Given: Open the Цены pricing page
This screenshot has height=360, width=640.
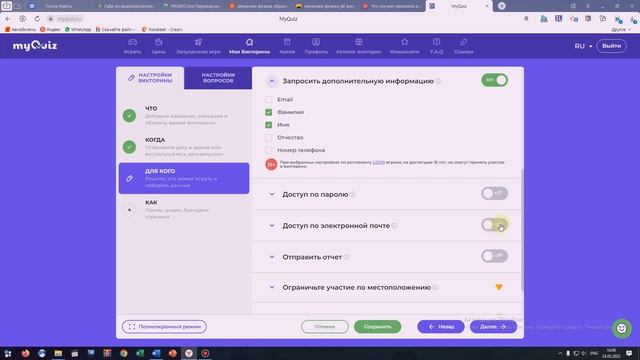Looking at the screenshot, I should 159,46.
